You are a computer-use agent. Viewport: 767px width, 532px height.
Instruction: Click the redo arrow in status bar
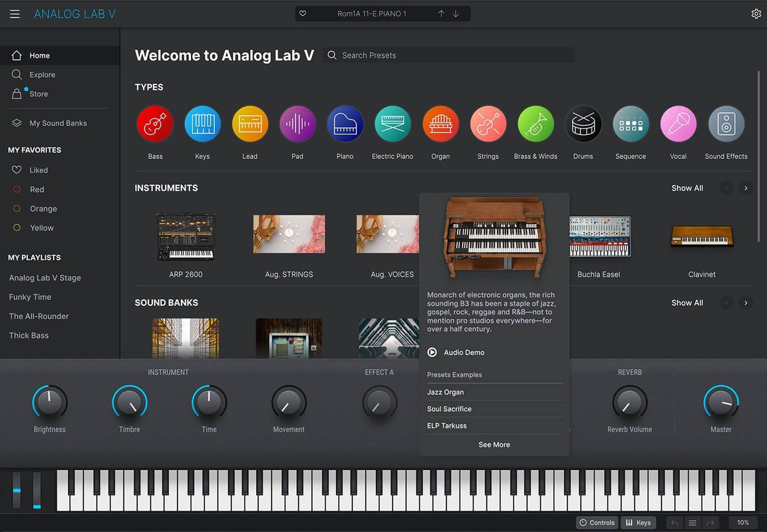point(710,523)
